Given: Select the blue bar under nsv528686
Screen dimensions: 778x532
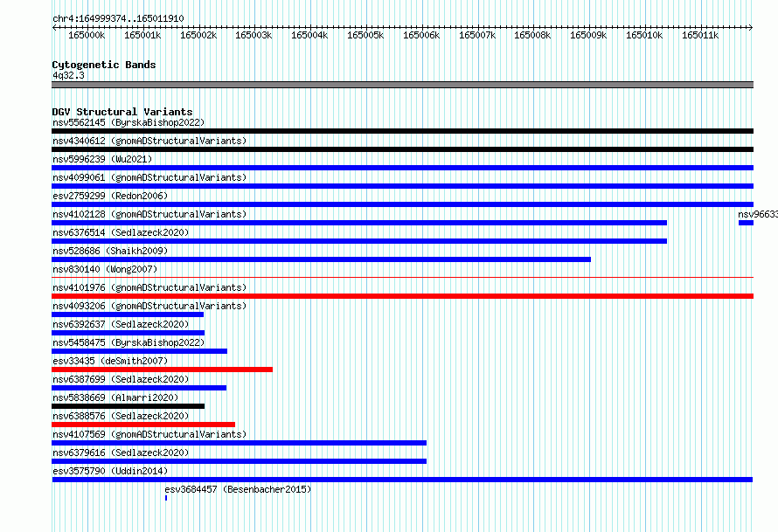Looking at the screenshot, I should pos(321,259).
